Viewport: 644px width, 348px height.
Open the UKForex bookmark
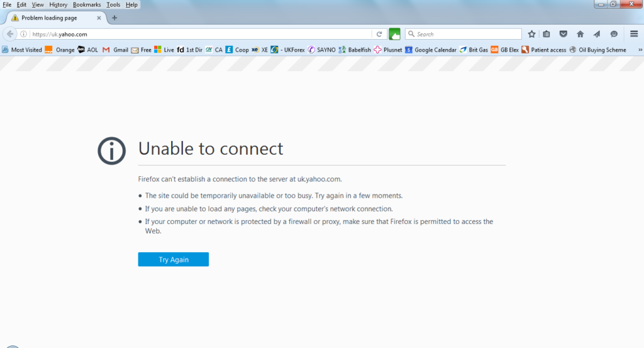pyautogui.click(x=287, y=50)
